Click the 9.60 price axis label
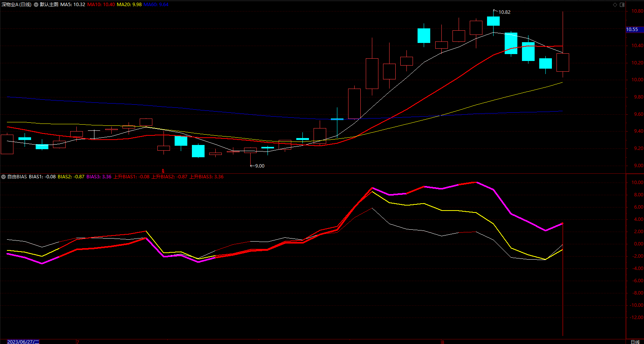Screen dimensions: 644x344 [x=638, y=114]
